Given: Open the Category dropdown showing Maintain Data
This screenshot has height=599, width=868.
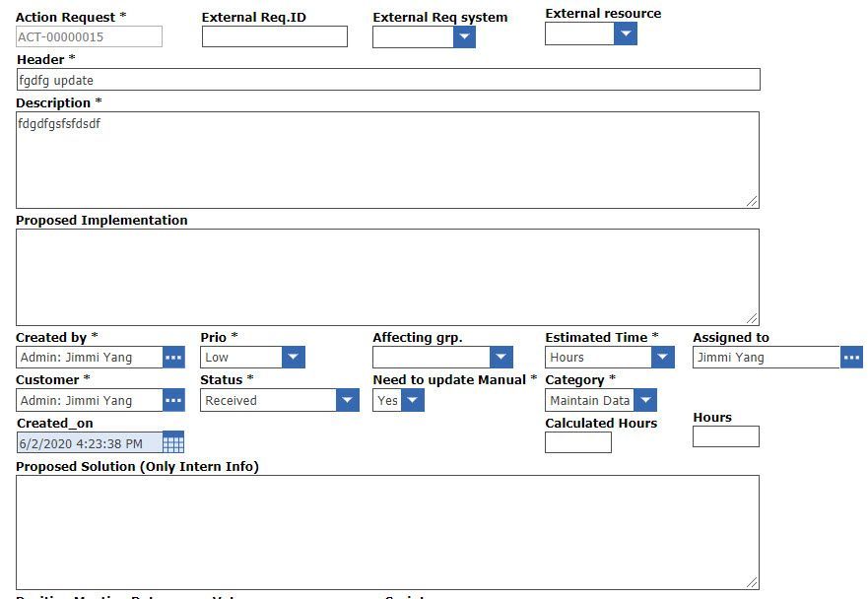Looking at the screenshot, I should tap(645, 401).
